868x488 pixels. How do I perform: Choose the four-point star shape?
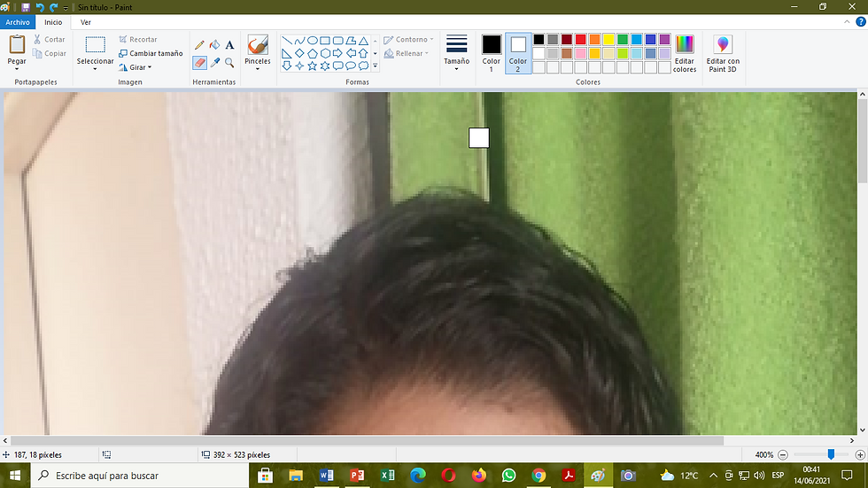[x=299, y=66]
